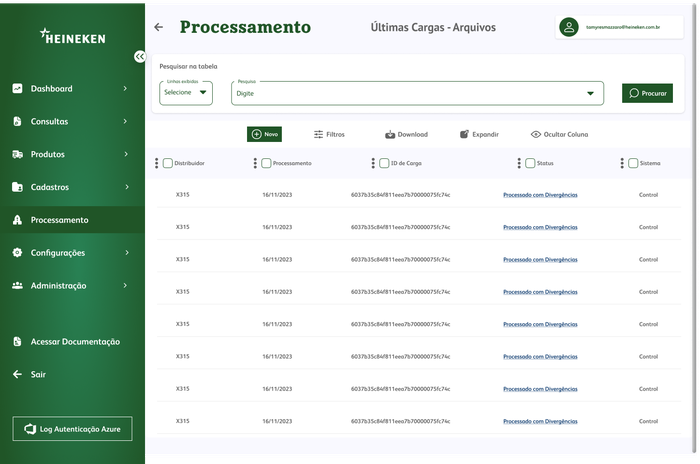Toggle the Processamento column checkbox
This screenshot has height=464, width=700.
point(266,163)
